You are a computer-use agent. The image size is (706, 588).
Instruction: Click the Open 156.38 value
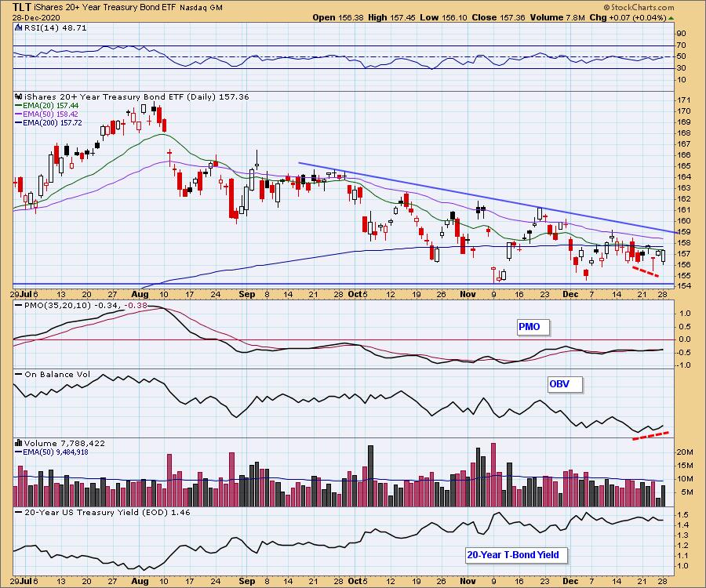pos(338,17)
